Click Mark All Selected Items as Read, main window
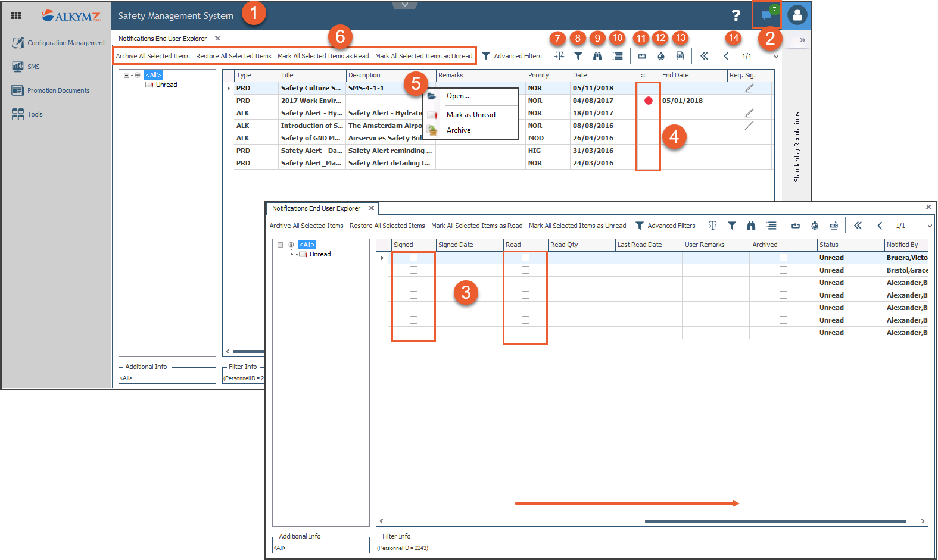938x560 pixels. pyautogui.click(x=323, y=56)
